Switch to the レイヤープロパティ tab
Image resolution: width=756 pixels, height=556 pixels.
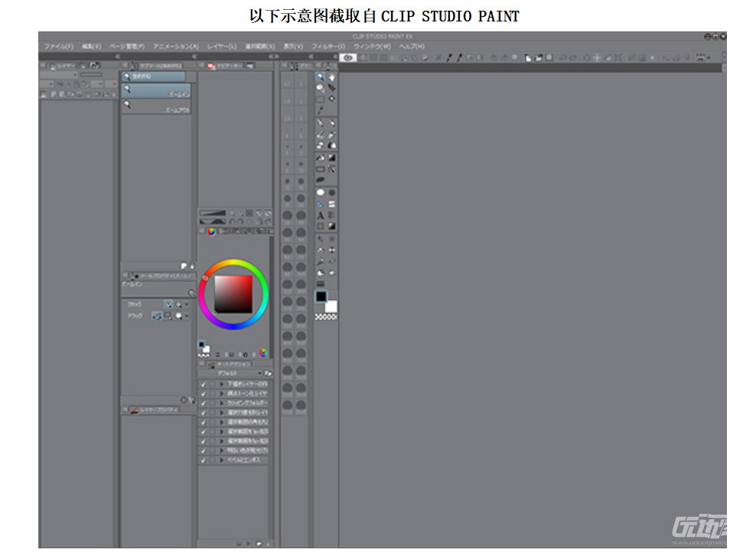[155, 410]
